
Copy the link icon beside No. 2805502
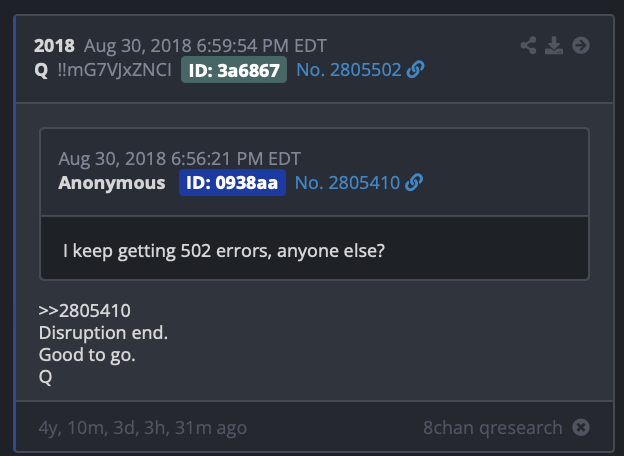coord(415,70)
